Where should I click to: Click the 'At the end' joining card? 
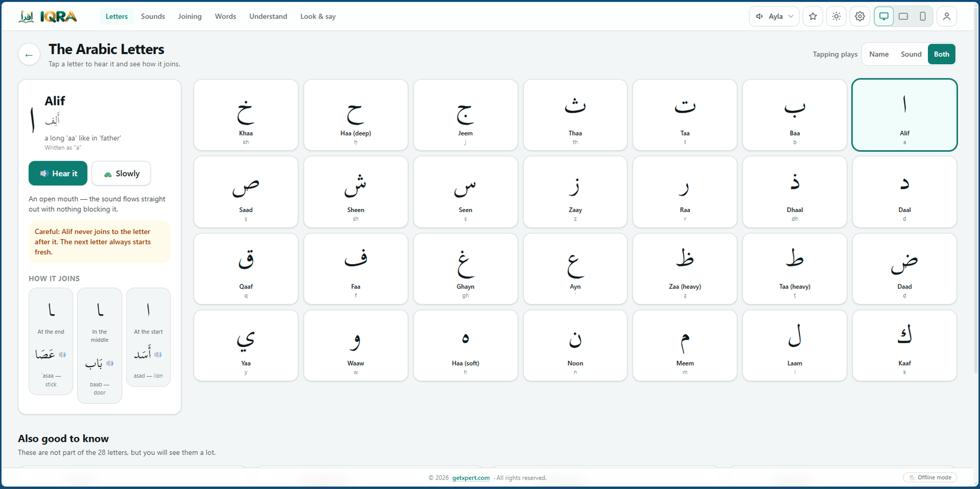pyautogui.click(x=51, y=341)
